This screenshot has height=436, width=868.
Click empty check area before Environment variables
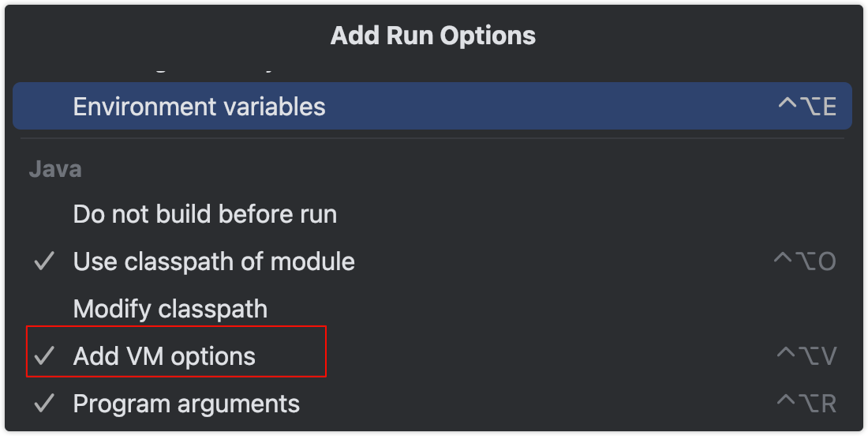click(44, 107)
